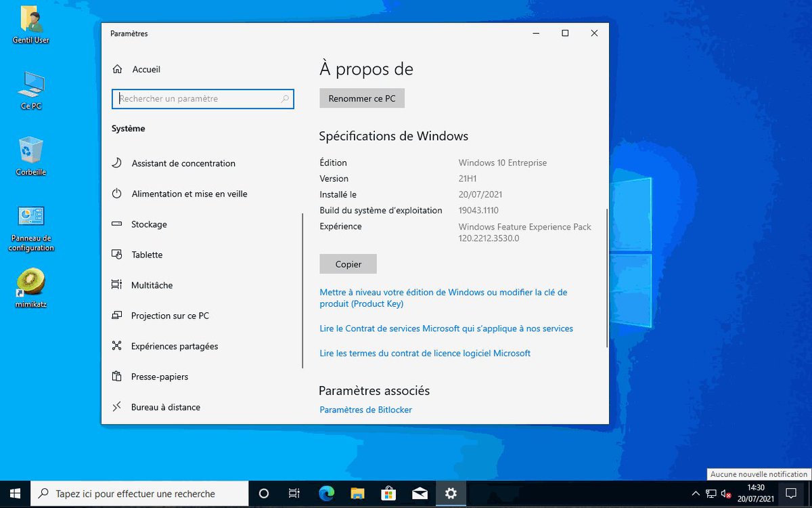
Task: Click the Stockage drive icon
Action: point(117,224)
